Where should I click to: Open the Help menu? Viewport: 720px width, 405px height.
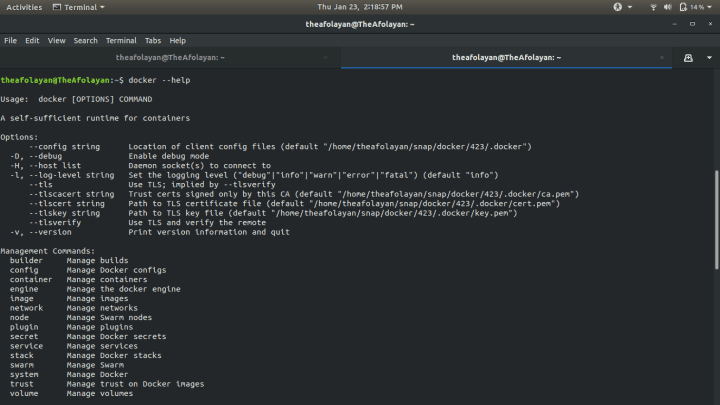click(x=178, y=41)
